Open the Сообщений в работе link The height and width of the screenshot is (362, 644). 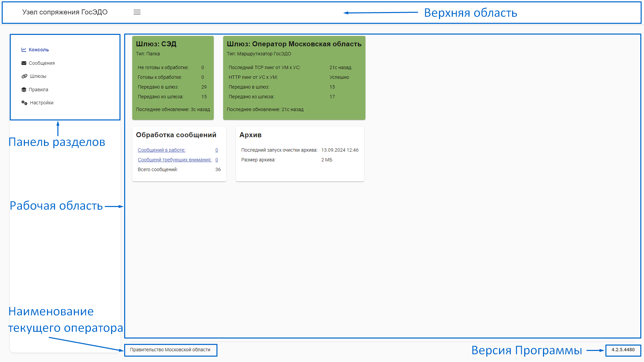pos(161,150)
